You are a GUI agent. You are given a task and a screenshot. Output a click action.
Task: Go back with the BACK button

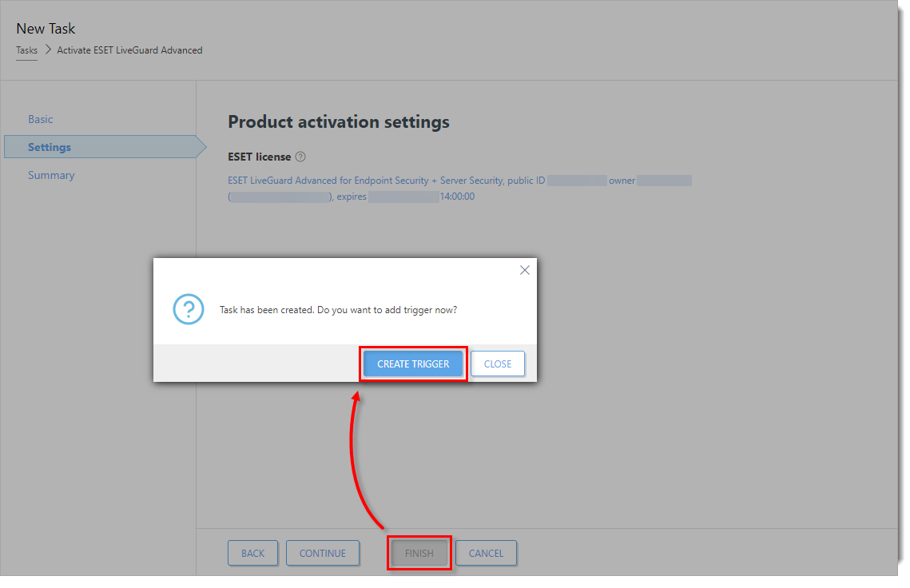[252, 553]
